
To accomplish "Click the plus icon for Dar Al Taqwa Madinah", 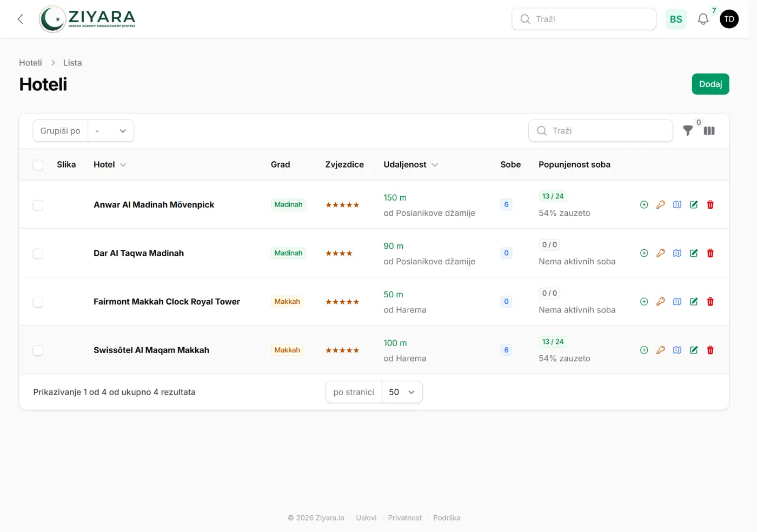I will pos(644,253).
